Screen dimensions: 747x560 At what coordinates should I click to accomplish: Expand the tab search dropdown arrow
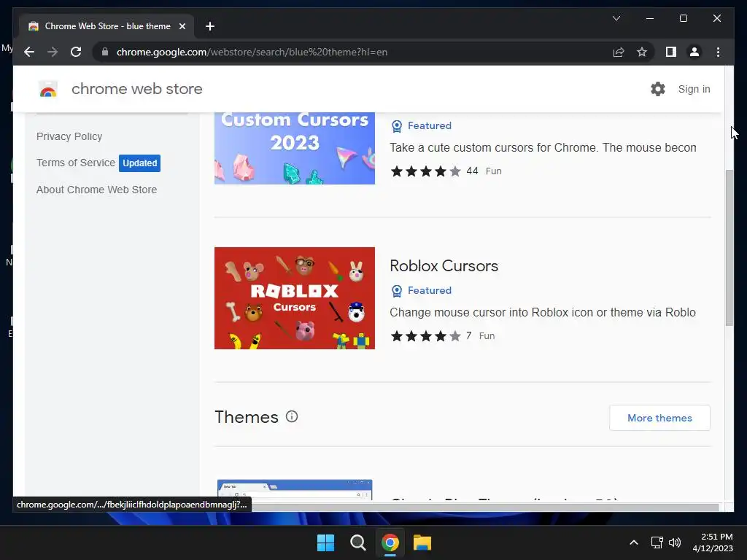616,18
